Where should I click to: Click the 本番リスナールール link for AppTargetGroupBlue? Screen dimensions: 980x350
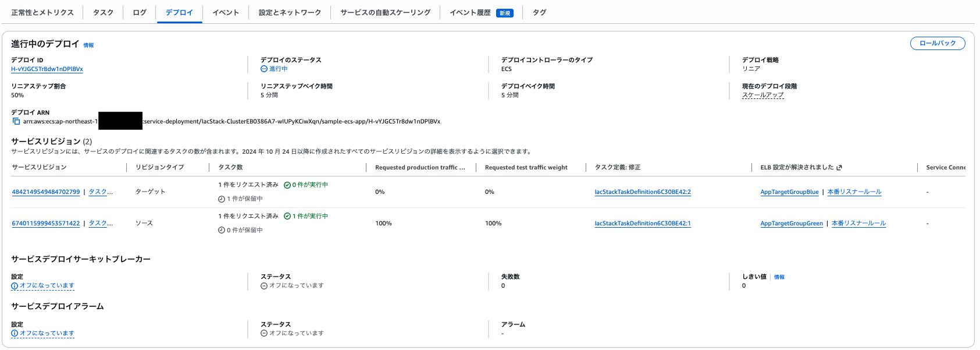coord(854,192)
